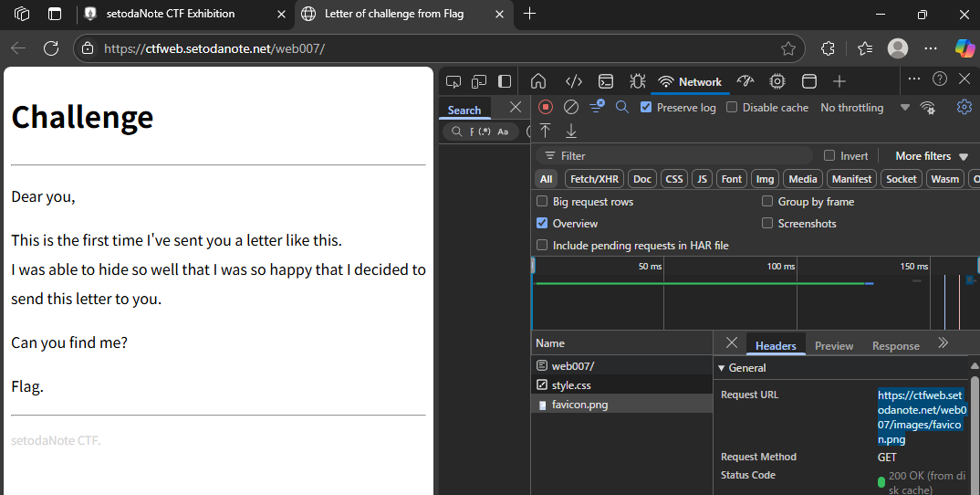Select the style.css request row
The height and width of the screenshot is (495, 980).
pos(622,385)
